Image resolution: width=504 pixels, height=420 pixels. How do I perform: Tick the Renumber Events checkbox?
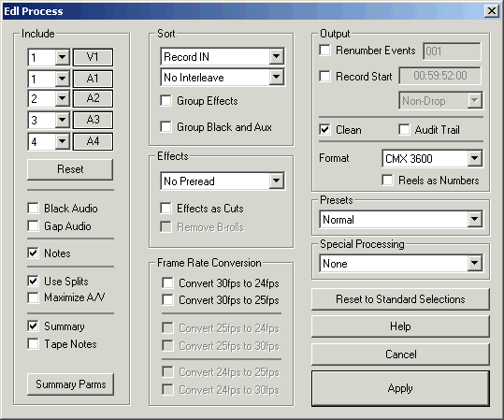coord(324,51)
